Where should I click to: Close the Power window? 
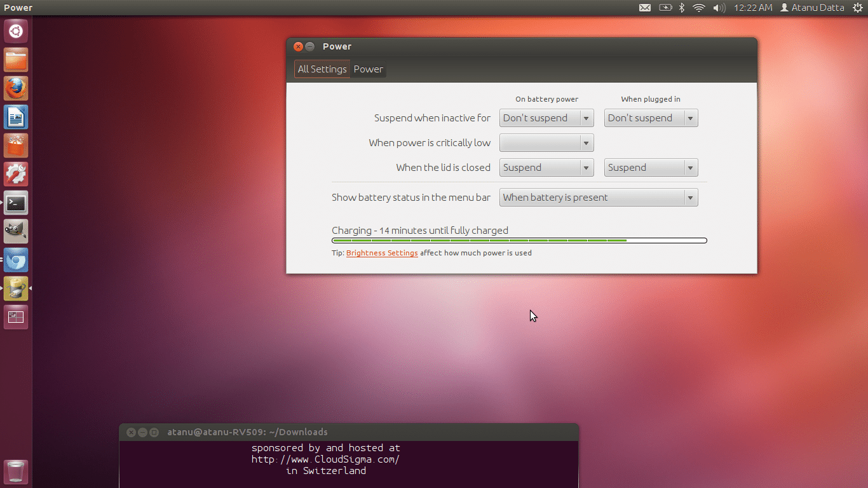(298, 46)
